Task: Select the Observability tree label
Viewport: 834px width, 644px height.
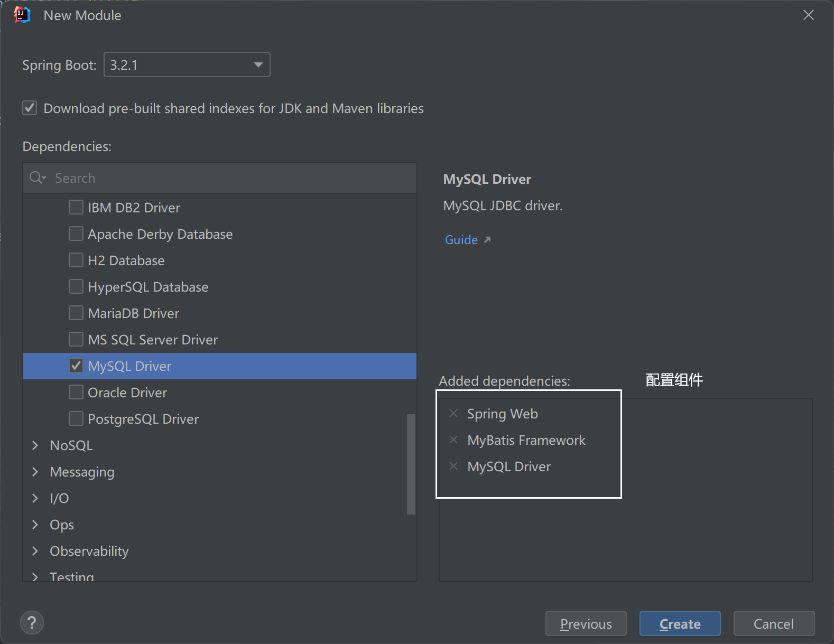Action: pos(89,551)
